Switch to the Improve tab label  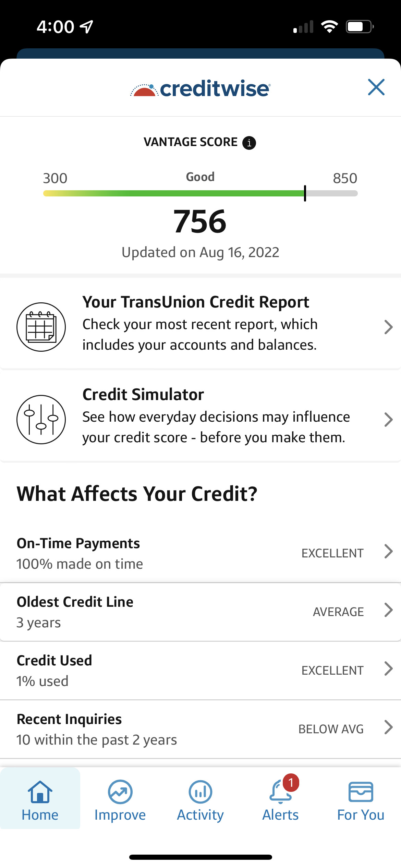click(x=120, y=815)
